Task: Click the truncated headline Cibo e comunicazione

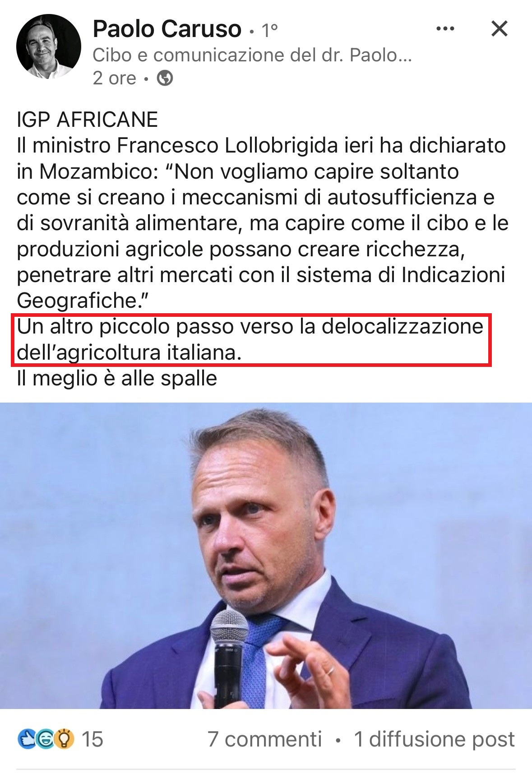Action: click(x=252, y=55)
